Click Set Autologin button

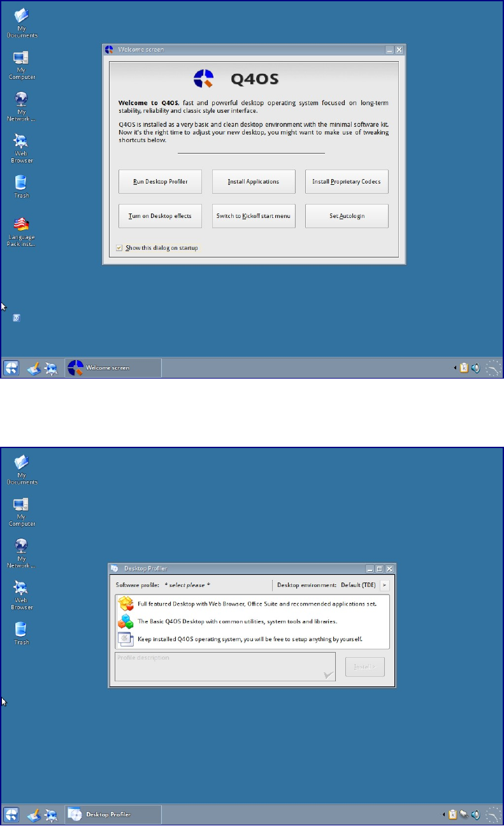[x=347, y=216]
